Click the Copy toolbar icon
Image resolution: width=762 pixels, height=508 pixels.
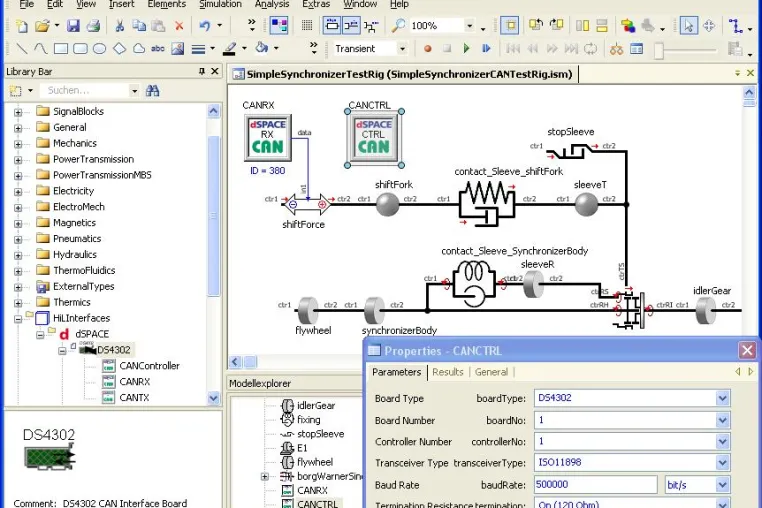(x=139, y=26)
